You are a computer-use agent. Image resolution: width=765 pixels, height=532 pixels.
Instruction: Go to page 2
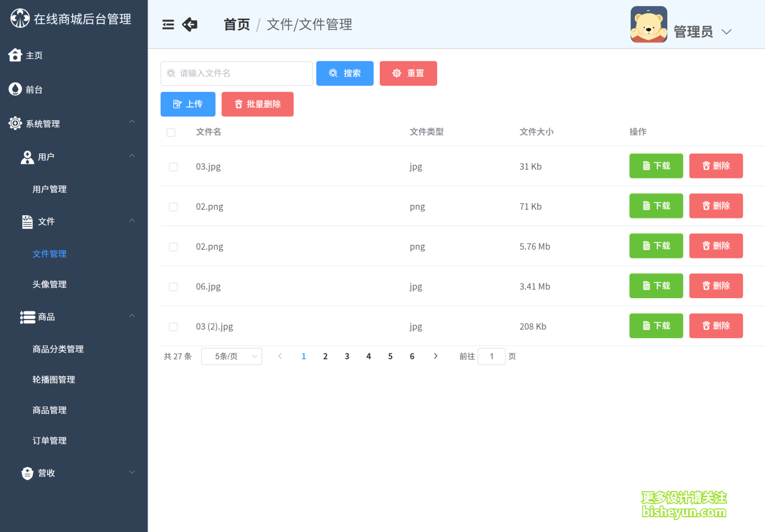point(325,356)
